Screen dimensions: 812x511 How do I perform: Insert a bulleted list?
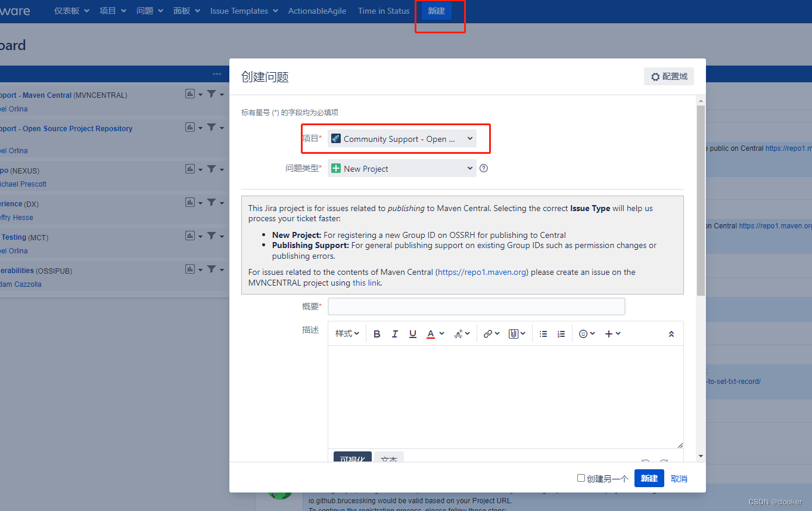click(543, 334)
